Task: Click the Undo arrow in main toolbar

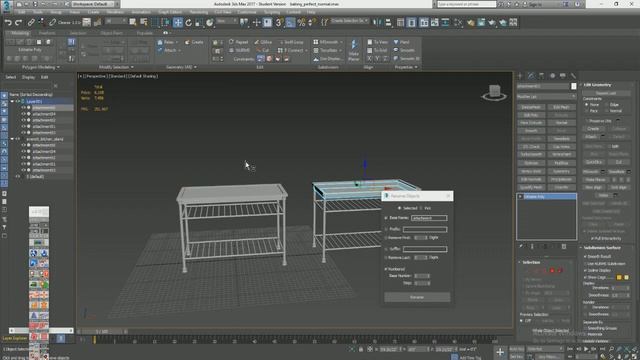Action: tap(8, 22)
